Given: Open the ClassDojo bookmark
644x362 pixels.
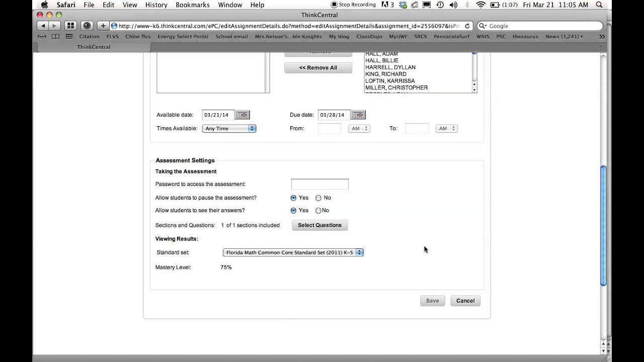Looking at the screenshot, I should click(x=369, y=36).
